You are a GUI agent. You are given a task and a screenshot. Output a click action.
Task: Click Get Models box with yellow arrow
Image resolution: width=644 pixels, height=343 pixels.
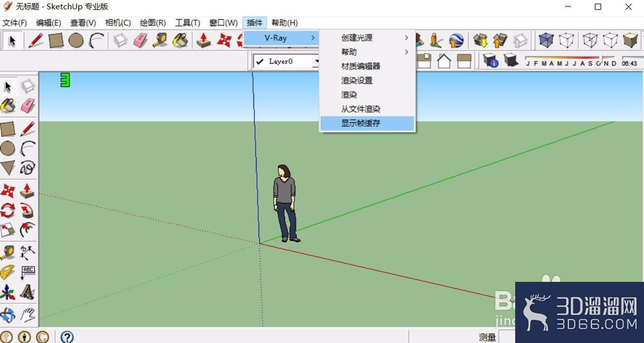[480, 40]
